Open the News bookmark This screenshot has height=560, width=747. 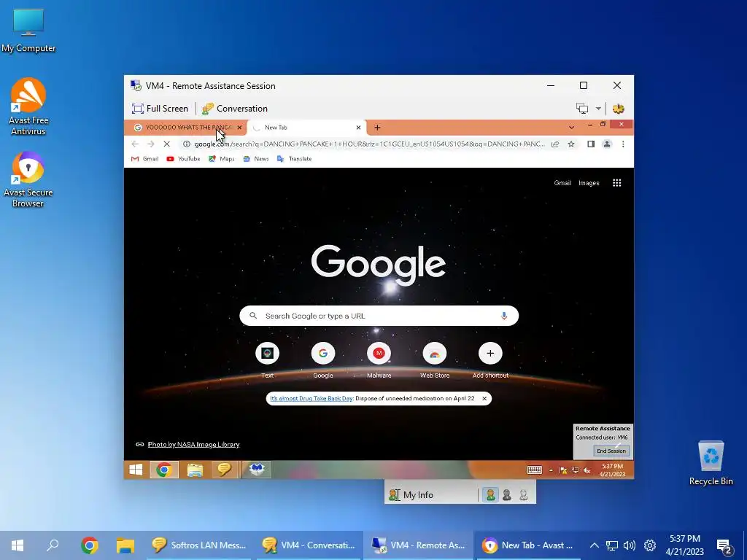[x=256, y=159]
